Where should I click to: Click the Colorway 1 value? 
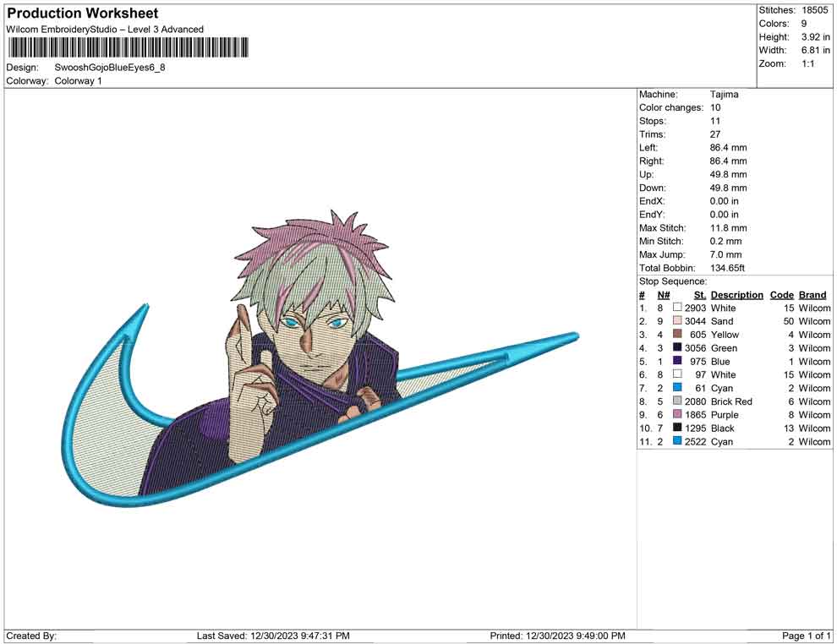(78, 81)
